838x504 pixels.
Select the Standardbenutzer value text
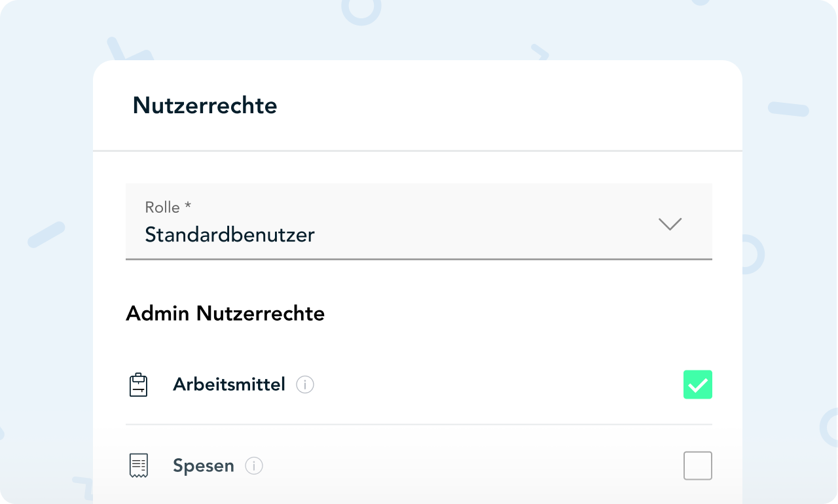click(x=230, y=234)
